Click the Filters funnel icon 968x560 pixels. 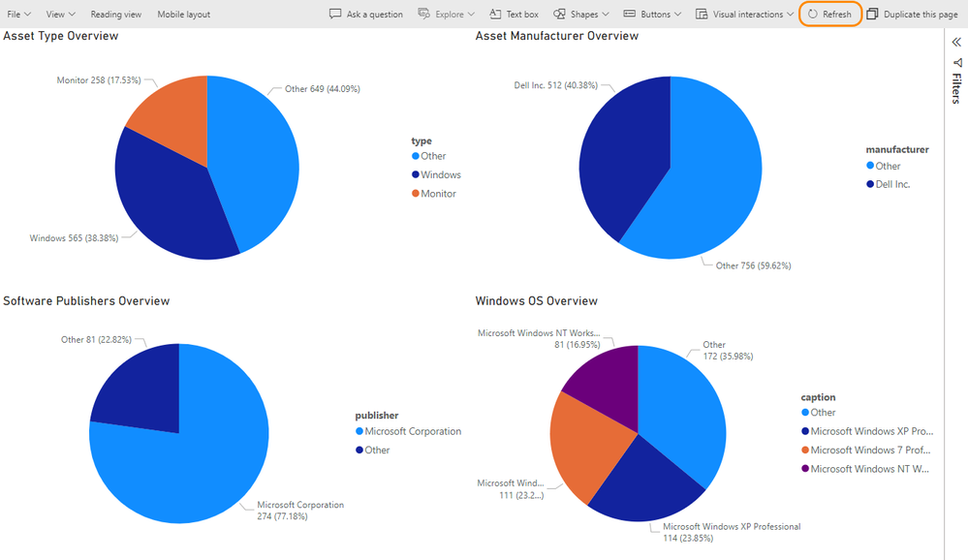pos(956,63)
